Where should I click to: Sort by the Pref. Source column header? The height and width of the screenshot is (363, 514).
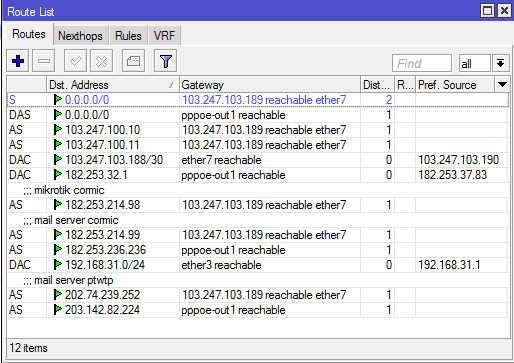click(x=455, y=85)
